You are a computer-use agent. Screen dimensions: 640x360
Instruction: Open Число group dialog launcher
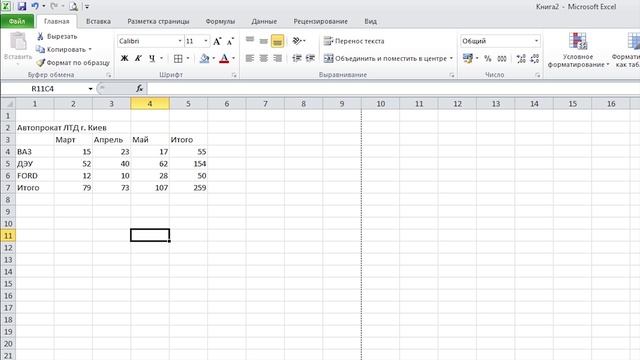pyautogui.click(x=538, y=75)
